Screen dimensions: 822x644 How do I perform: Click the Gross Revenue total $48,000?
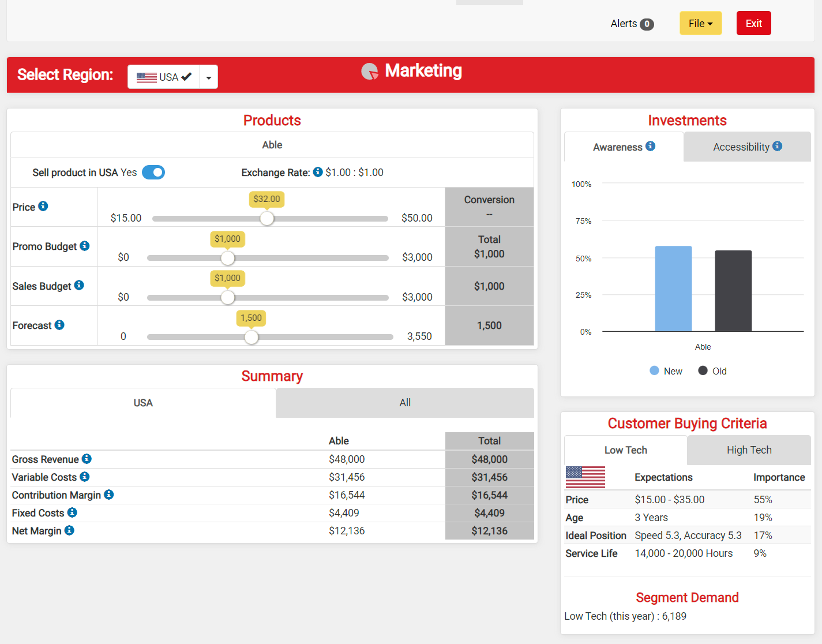point(489,459)
